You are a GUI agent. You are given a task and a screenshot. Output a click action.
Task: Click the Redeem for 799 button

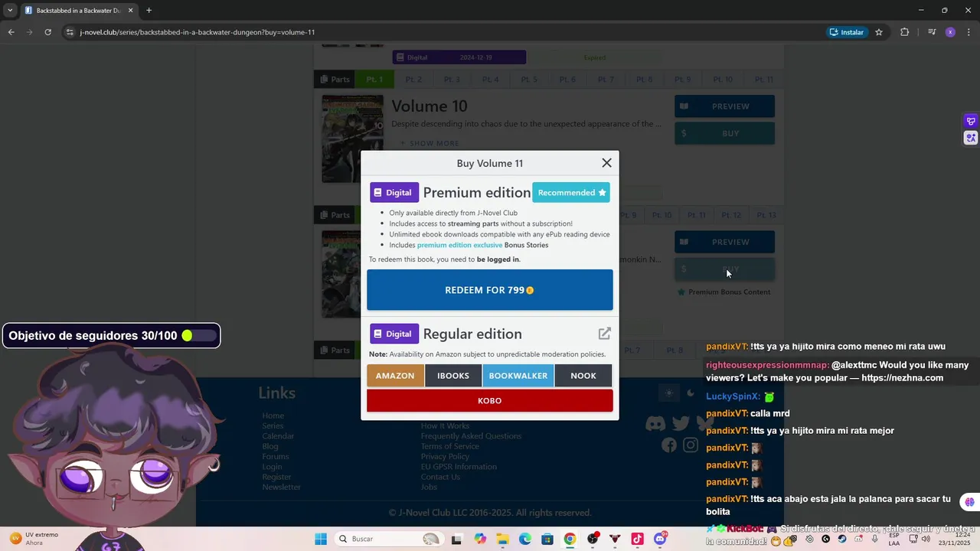pos(490,290)
